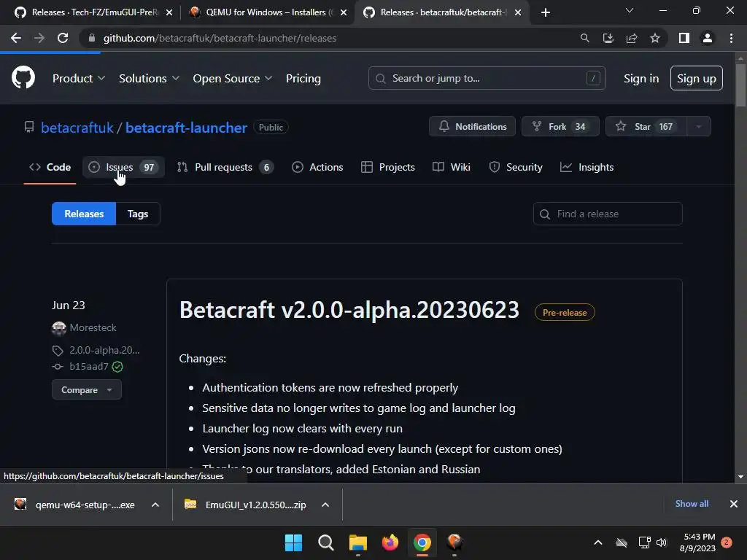Open Pull requests tab
Image resolution: width=747 pixels, height=560 pixels.
pos(225,167)
